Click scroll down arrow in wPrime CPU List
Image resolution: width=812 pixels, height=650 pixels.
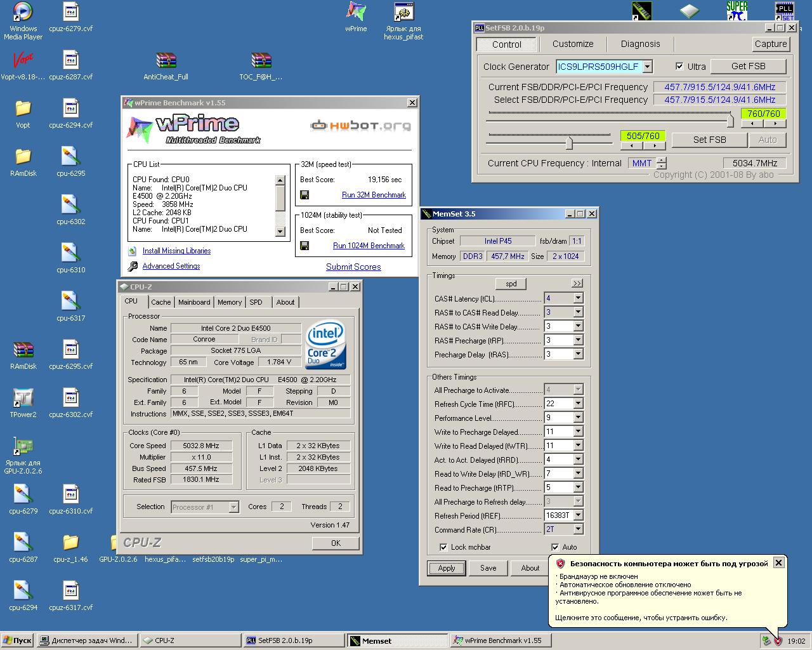pos(280,232)
